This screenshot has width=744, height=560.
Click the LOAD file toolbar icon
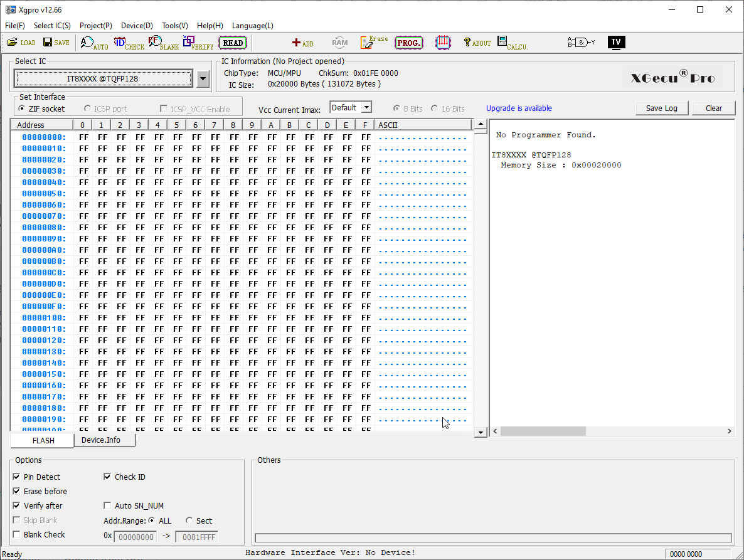[x=21, y=43]
